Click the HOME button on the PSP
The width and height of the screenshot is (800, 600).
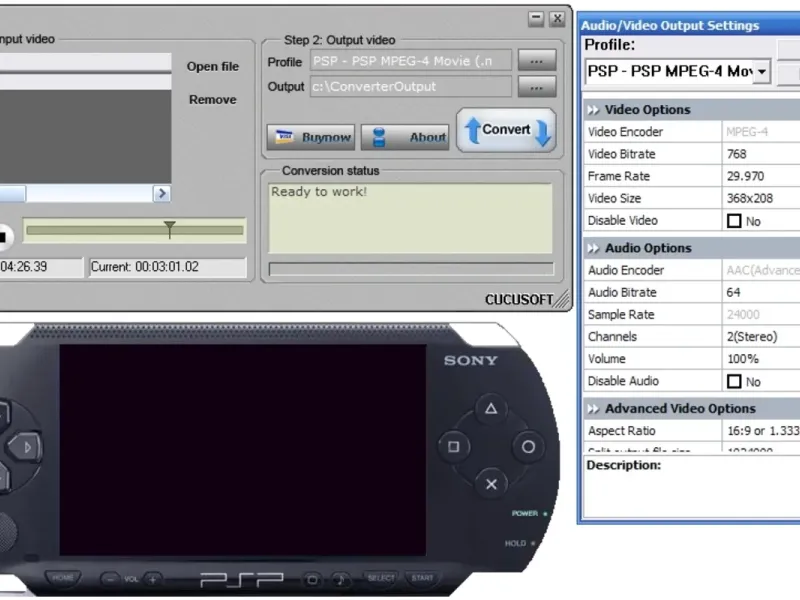pyautogui.click(x=63, y=578)
